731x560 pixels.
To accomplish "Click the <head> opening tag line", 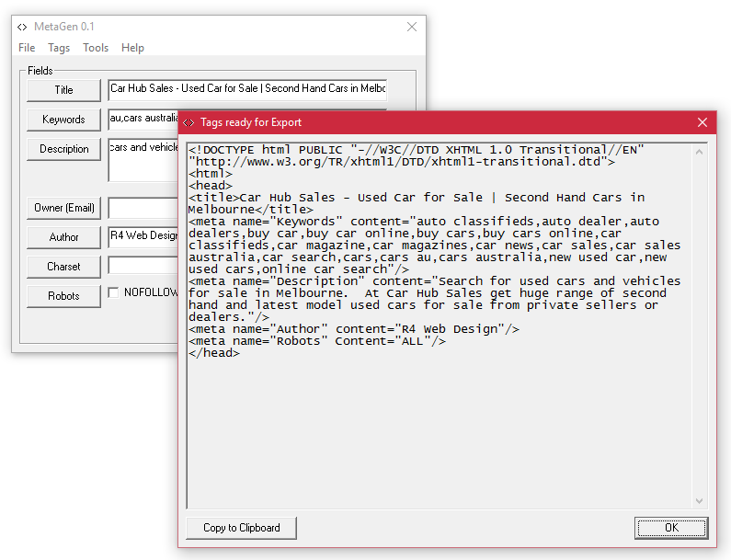I will click(x=211, y=186).
